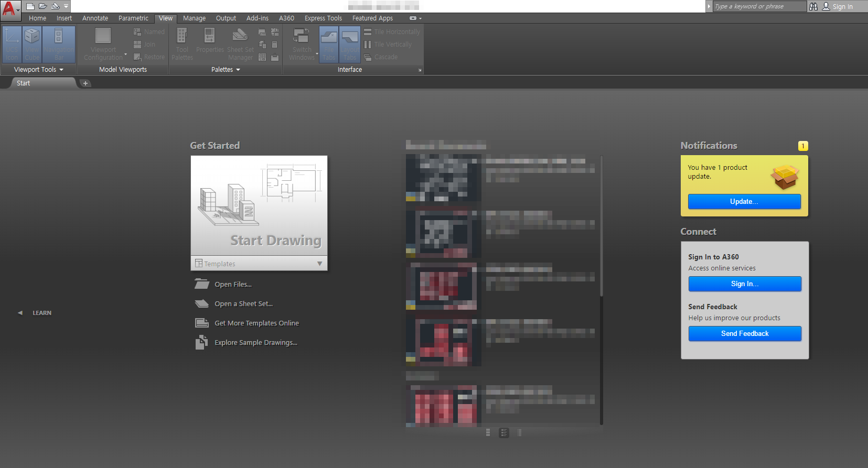Image resolution: width=868 pixels, height=468 pixels.
Task: Open the Tool Palettes panel
Action: (182, 44)
